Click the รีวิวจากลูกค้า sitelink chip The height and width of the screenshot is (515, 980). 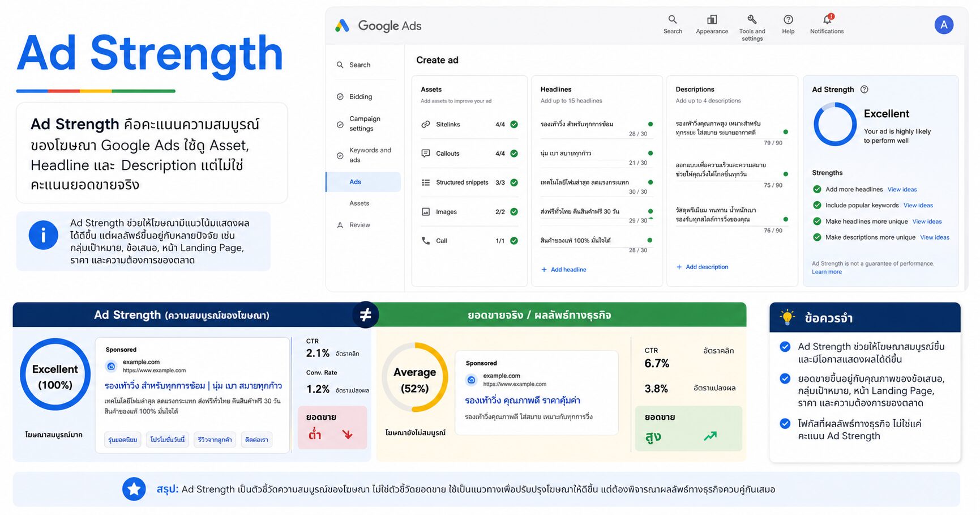(215, 439)
